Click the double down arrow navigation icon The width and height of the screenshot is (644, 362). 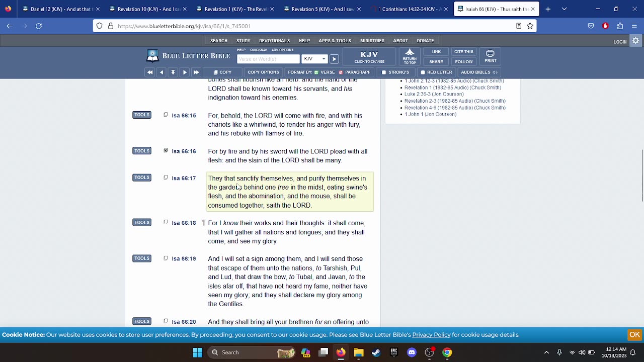pos(173,72)
